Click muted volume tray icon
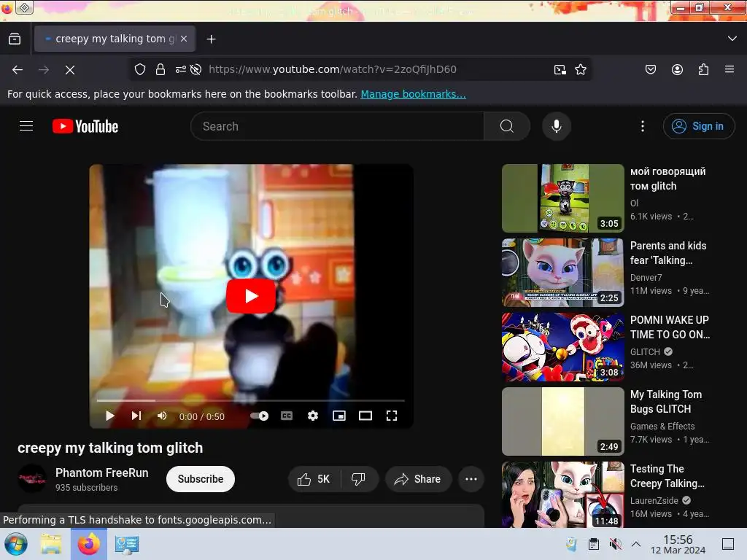Image resolution: width=747 pixels, height=560 pixels. tap(616, 544)
